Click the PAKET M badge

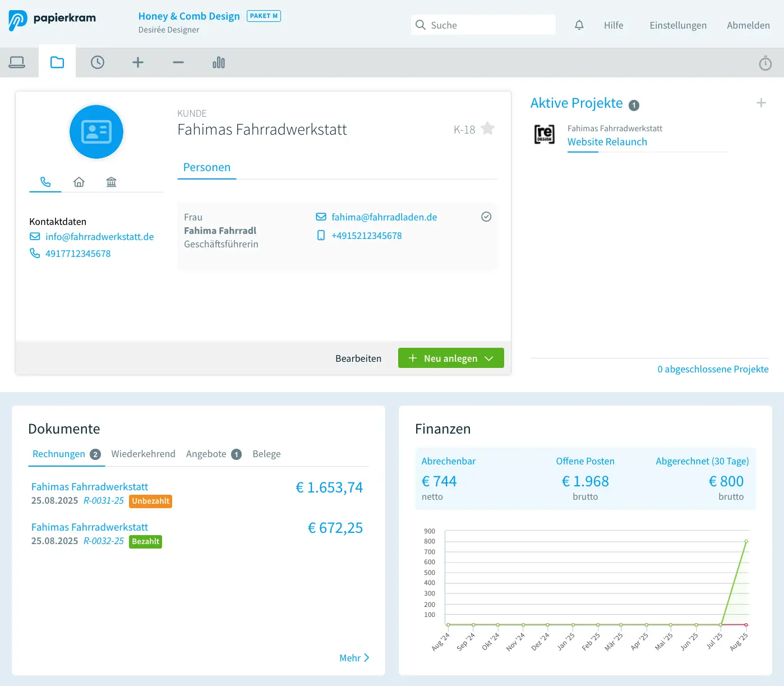264,16
